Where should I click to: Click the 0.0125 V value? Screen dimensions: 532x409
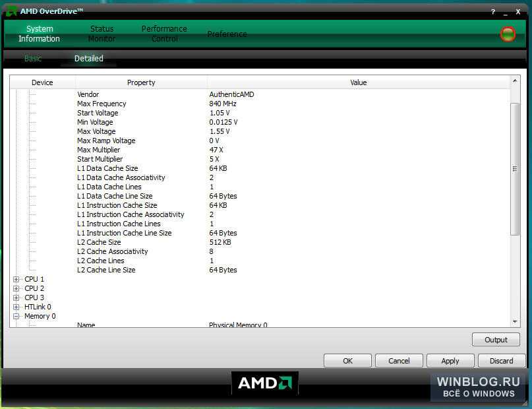223,122
